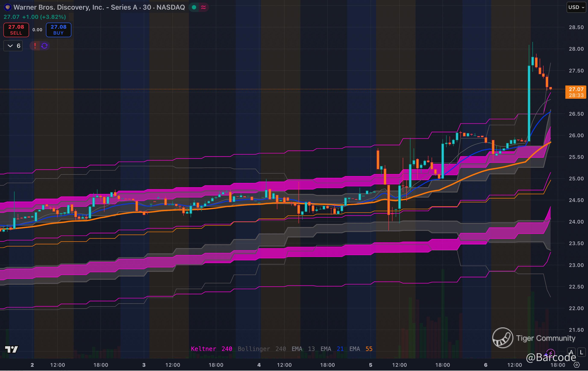Click the pink approximate data indicator icon

[203, 7]
